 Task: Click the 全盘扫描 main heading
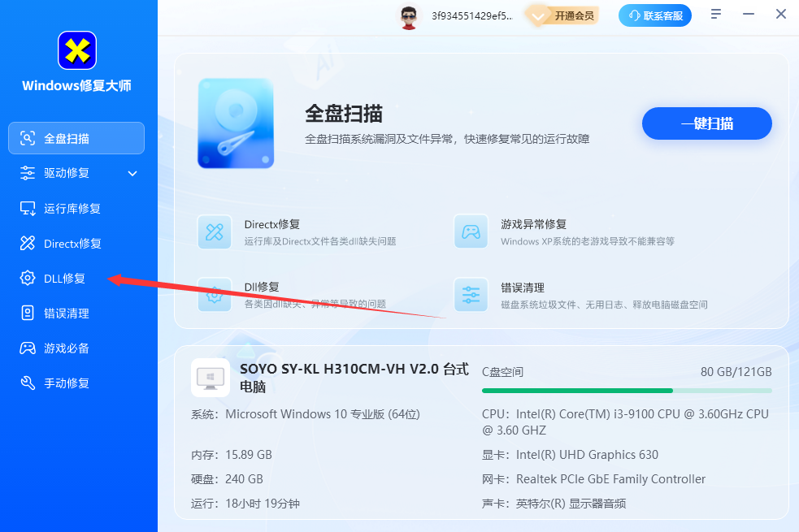pos(344,114)
